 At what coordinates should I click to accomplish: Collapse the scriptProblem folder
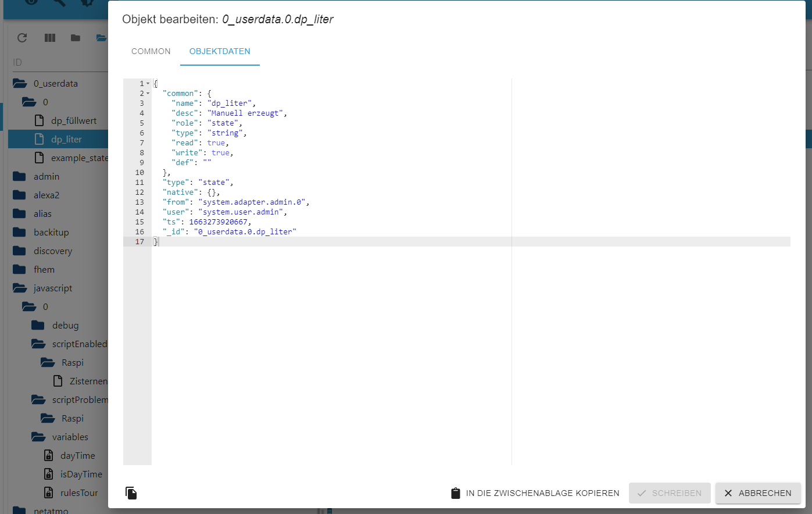tap(38, 400)
